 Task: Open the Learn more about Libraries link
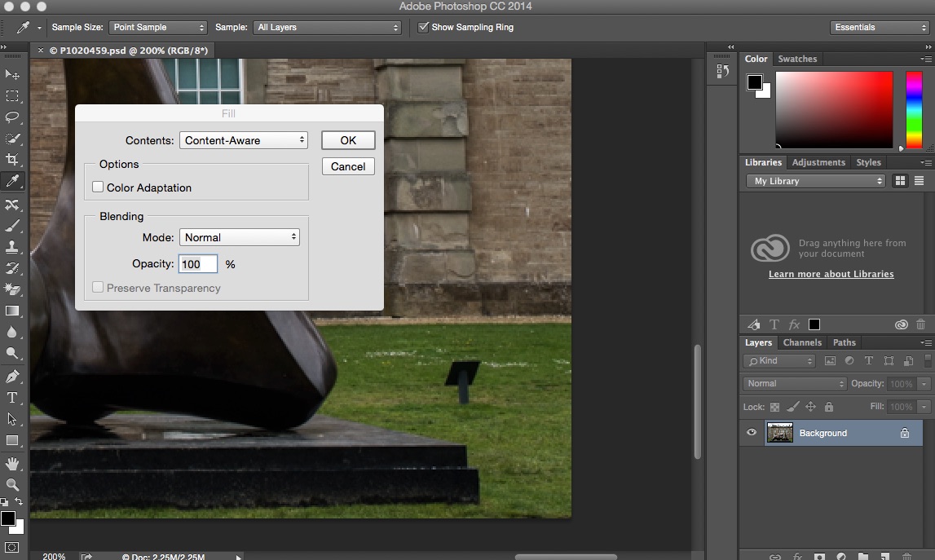click(831, 274)
